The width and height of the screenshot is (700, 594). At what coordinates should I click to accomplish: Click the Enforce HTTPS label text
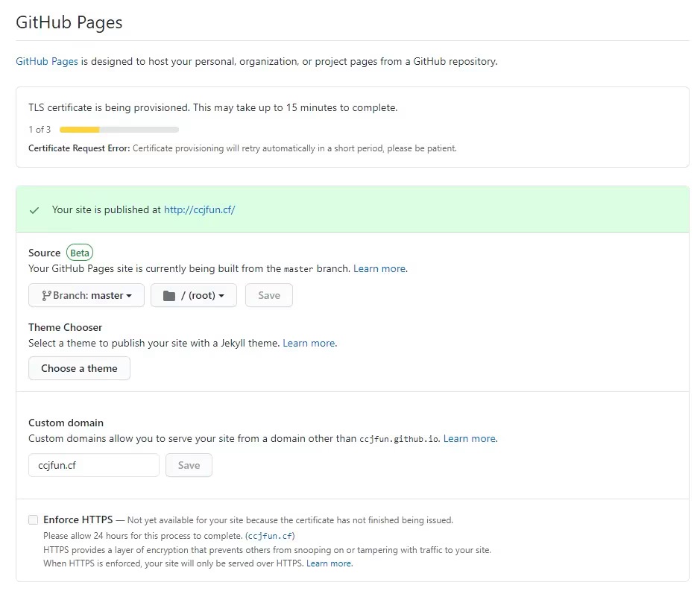(x=78, y=519)
